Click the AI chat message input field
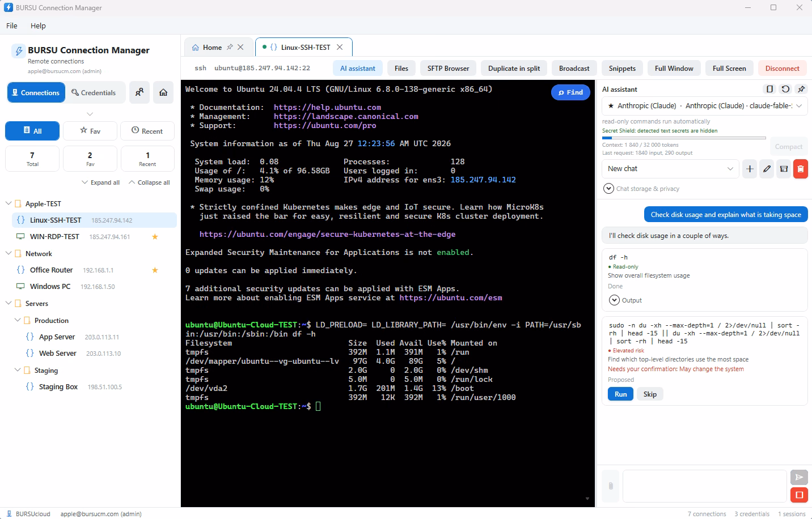Image resolution: width=812 pixels, height=519 pixels. tap(705, 486)
